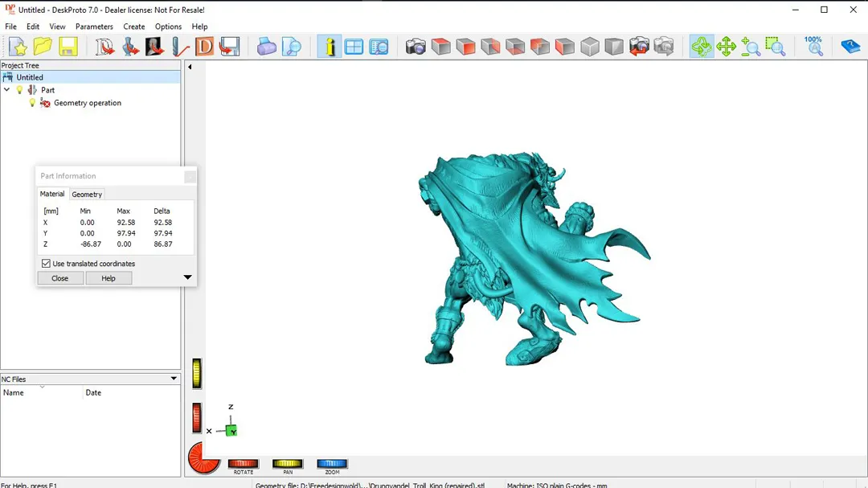
Task: Uncheck Use translated coordinates
Action: tap(46, 264)
